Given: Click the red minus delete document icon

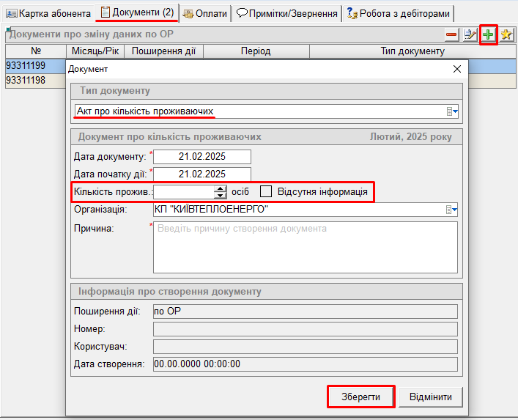Looking at the screenshot, I should [x=451, y=34].
